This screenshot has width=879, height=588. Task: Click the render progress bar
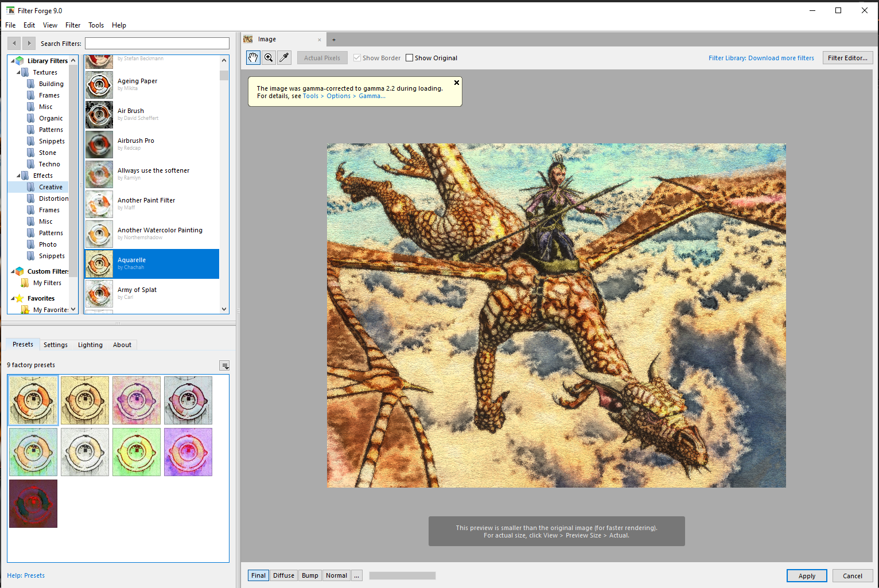coord(402,575)
